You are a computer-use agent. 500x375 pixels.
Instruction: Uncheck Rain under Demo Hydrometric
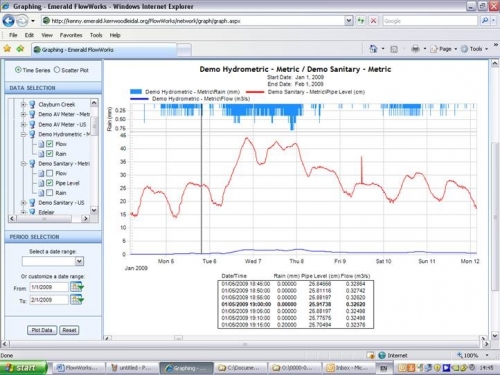tap(49, 154)
